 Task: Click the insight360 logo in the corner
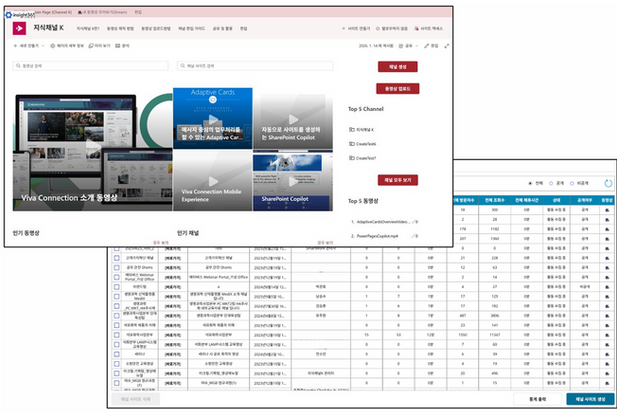click(x=20, y=15)
